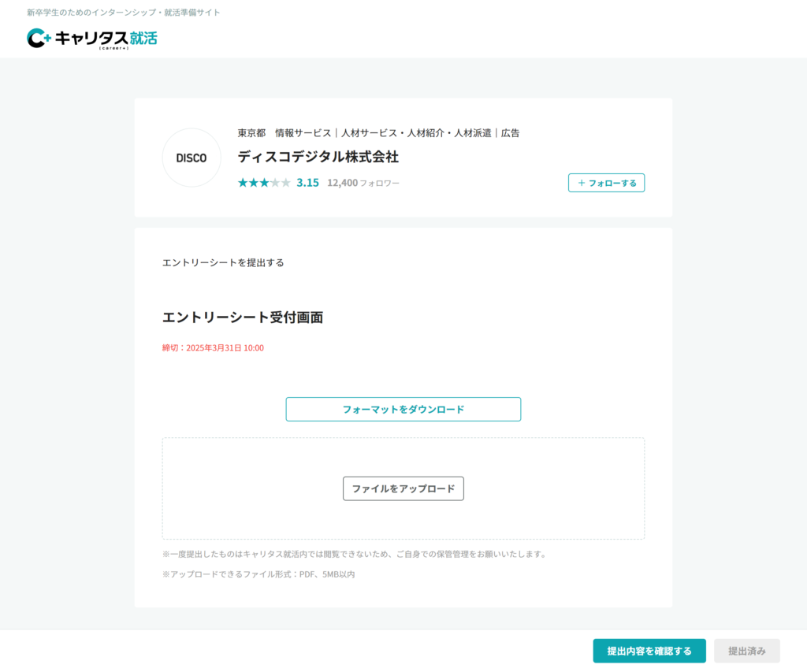Click ファイルをアップロード button
807x672 pixels.
click(403, 488)
